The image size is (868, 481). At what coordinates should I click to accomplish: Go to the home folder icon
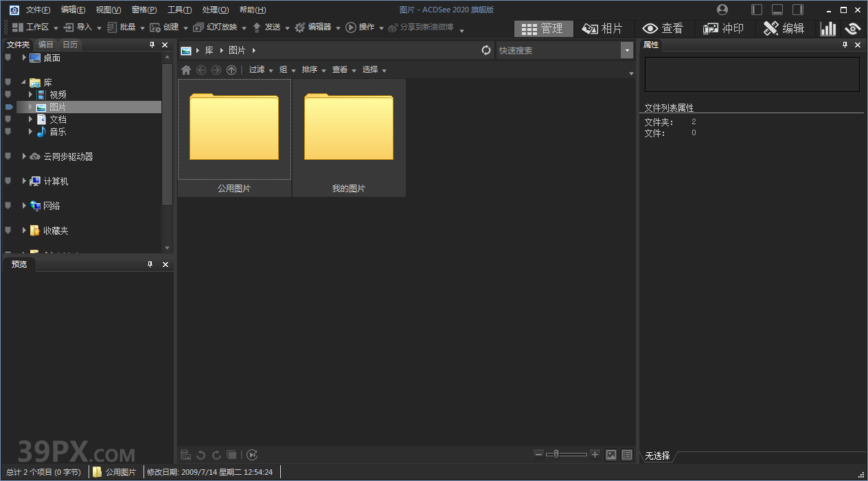pos(186,70)
